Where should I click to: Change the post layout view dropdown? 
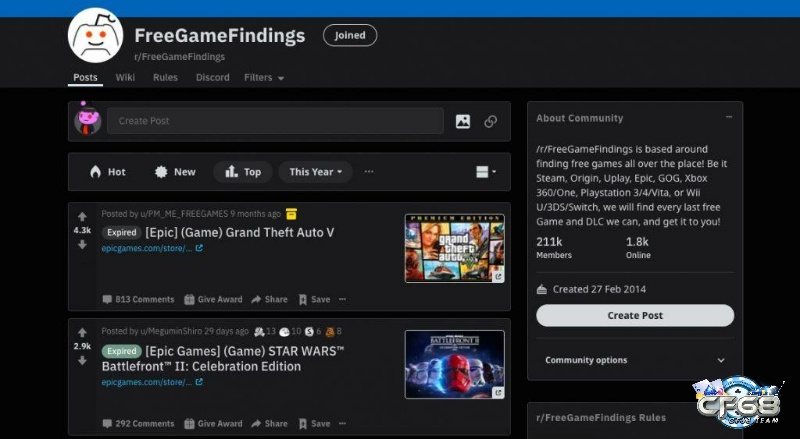tap(486, 172)
